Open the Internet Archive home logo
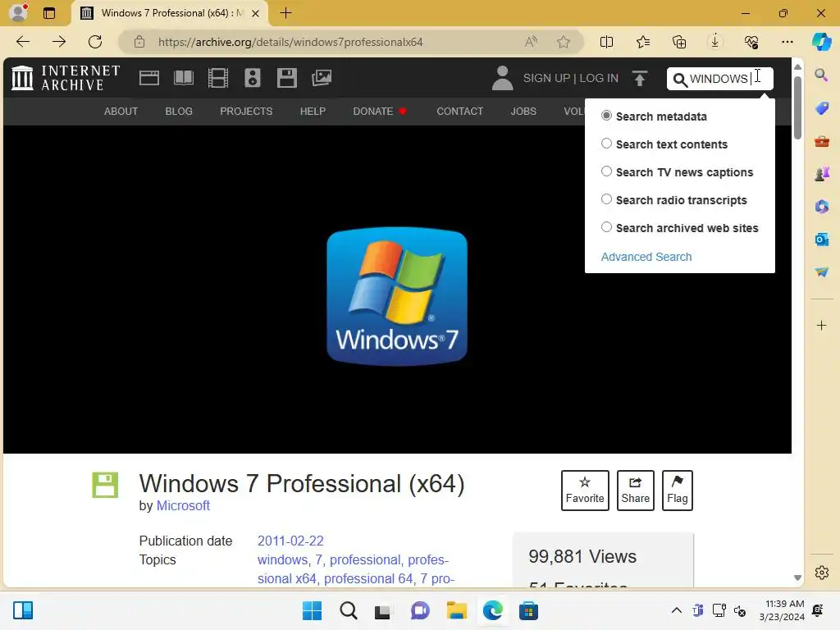This screenshot has width=840, height=630. click(x=66, y=78)
